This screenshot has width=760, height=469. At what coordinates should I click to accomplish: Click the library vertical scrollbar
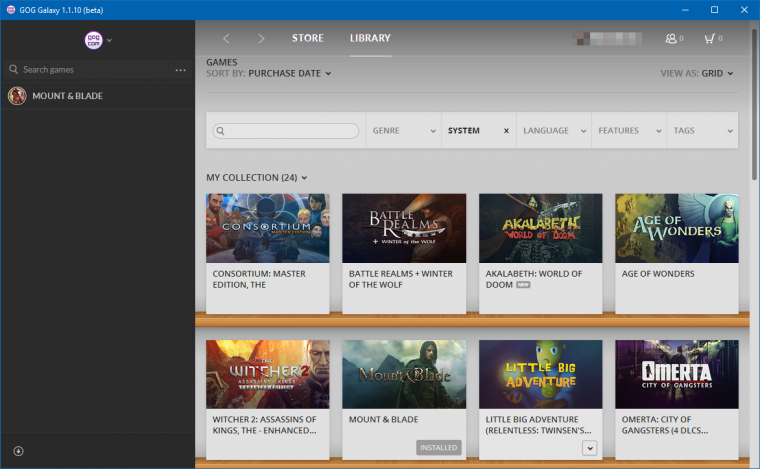pyautogui.click(x=755, y=104)
